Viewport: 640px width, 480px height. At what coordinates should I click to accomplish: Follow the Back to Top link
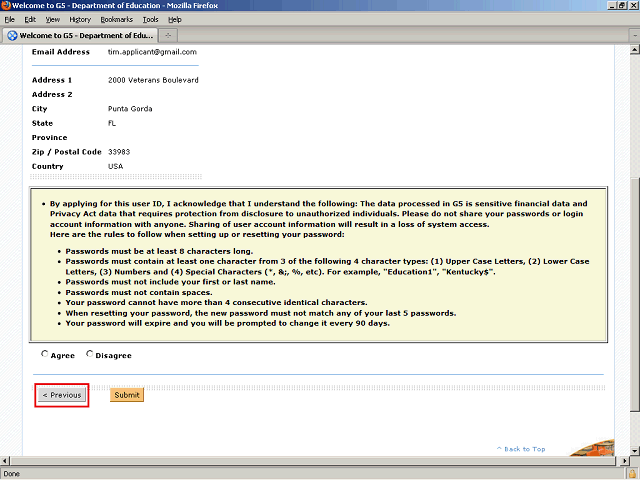tap(521, 449)
